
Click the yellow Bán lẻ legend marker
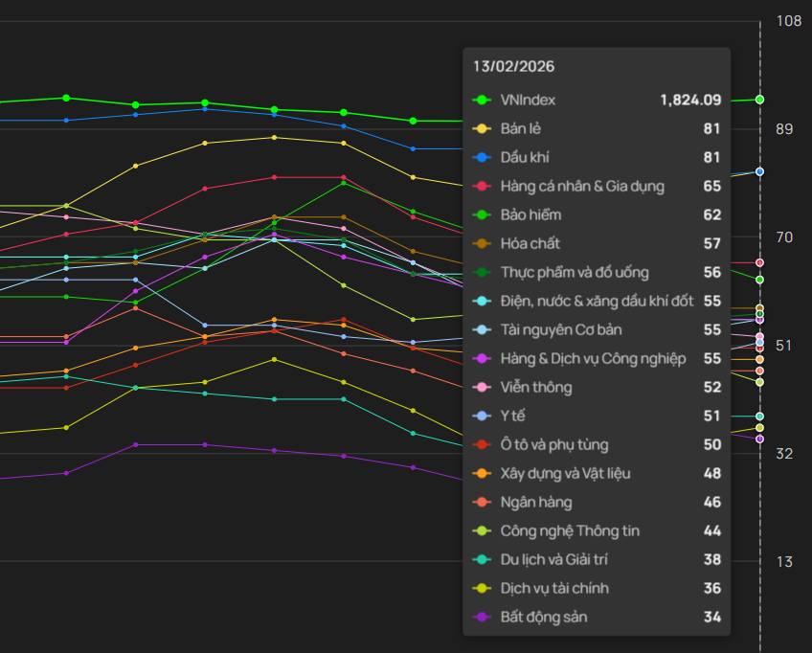(483, 129)
